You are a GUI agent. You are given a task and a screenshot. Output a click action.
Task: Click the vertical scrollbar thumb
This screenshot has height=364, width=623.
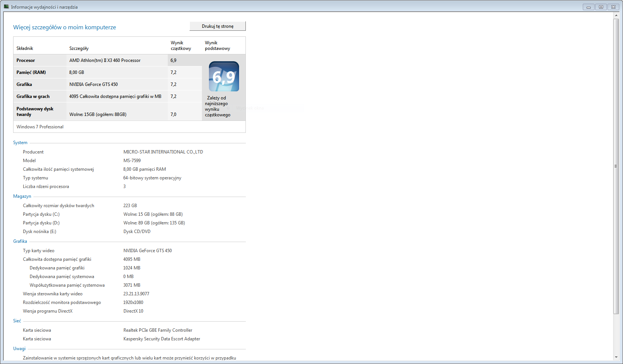coord(616,166)
